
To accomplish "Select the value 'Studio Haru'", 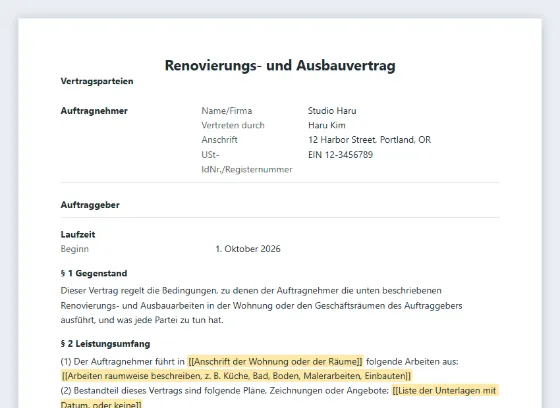I will point(332,111).
